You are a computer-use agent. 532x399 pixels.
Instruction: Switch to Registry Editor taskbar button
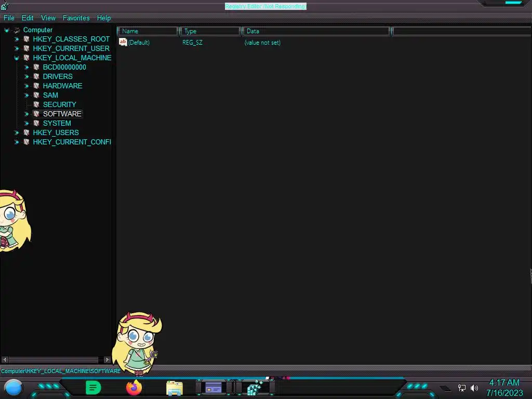coord(255,388)
